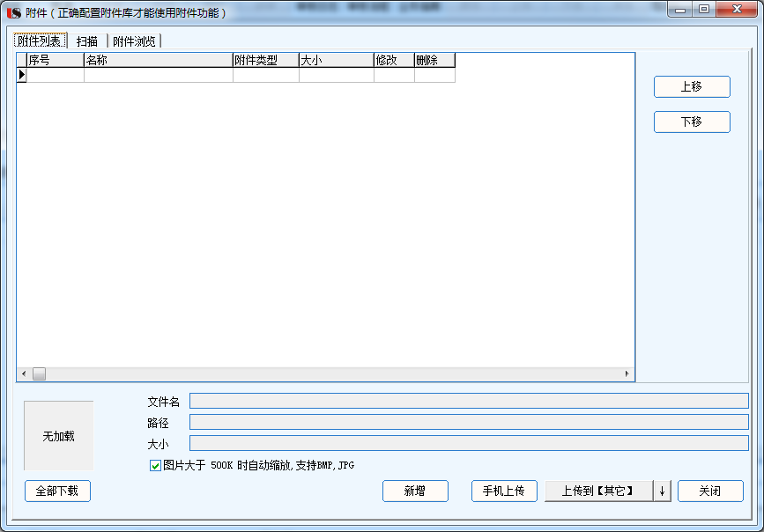Screen dimensions: 764x532
Task: Click the 文件名 text field
Action: click(x=469, y=402)
